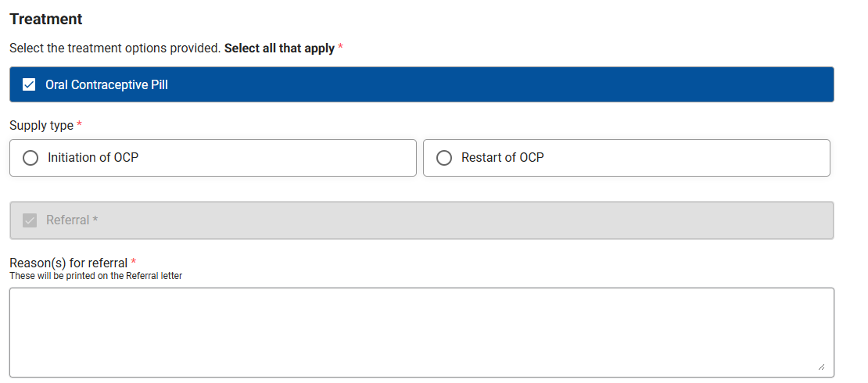Click the Oral Contraceptive Pill label text

pos(106,85)
